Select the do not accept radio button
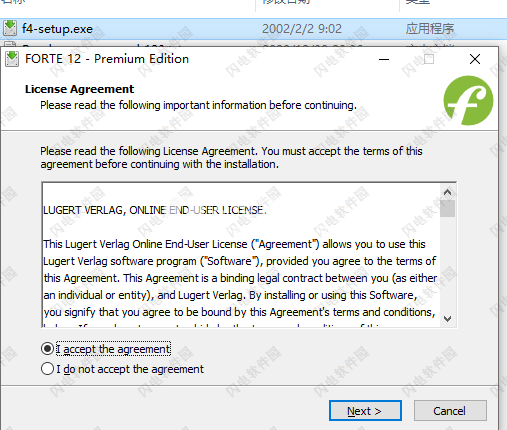This screenshot has height=430, width=507. (47, 369)
